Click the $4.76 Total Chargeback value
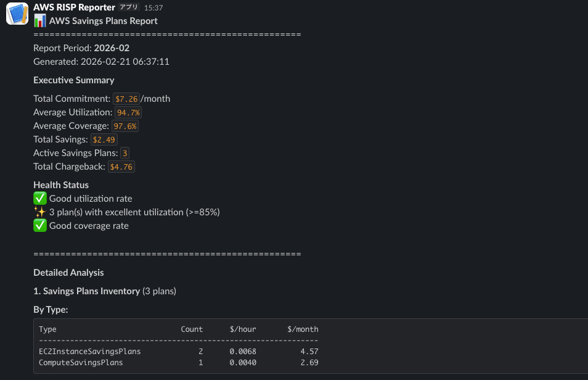 [x=121, y=167]
